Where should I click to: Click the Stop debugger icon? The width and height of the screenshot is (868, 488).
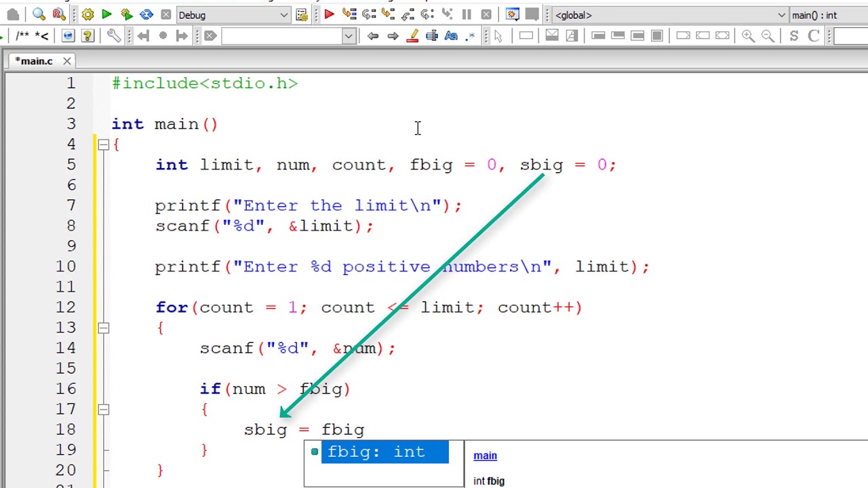click(486, 14)
